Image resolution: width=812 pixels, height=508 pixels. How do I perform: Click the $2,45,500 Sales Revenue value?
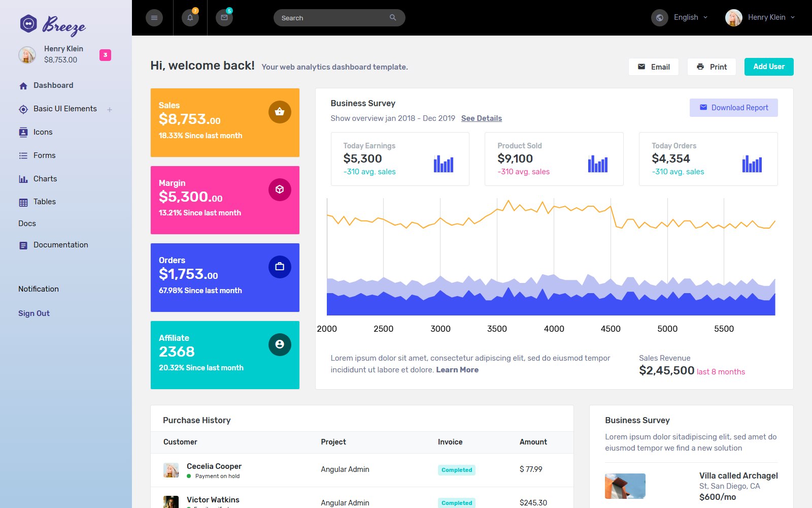(x=667, y=371)
